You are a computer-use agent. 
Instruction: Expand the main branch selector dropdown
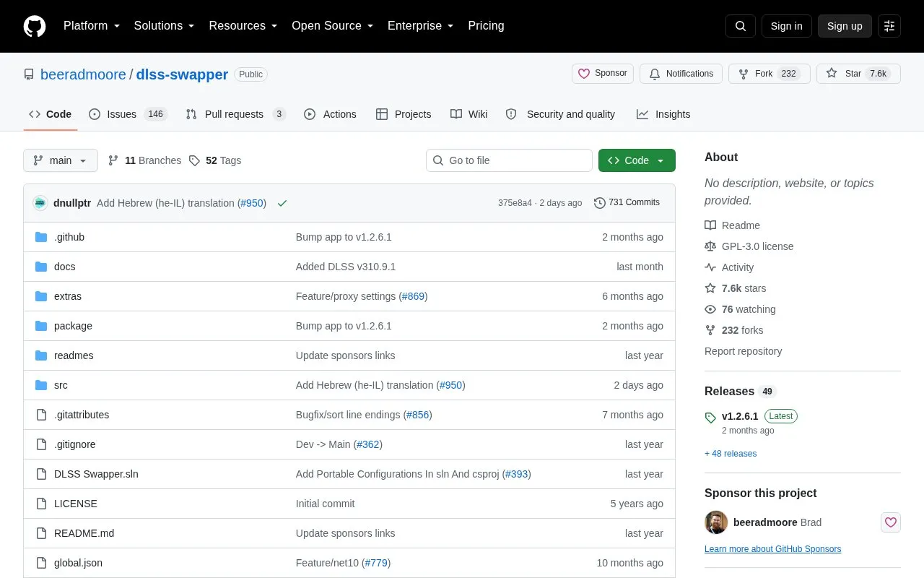pos(61,160)
